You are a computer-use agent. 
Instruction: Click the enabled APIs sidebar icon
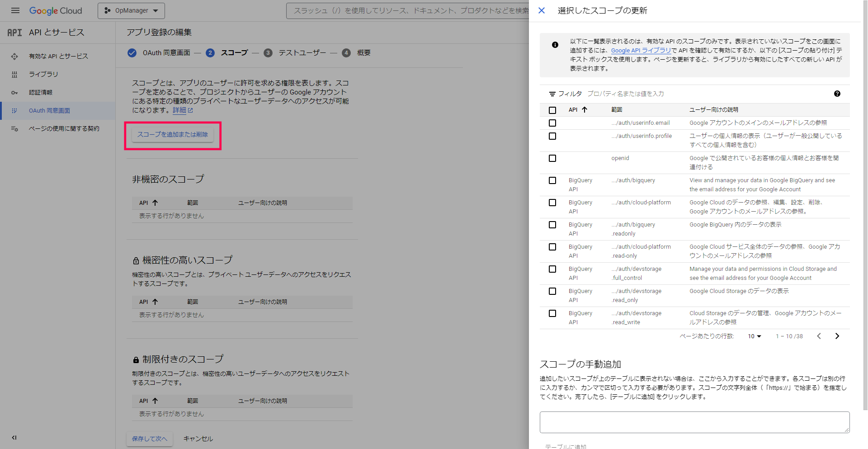[x=14, y=56]
